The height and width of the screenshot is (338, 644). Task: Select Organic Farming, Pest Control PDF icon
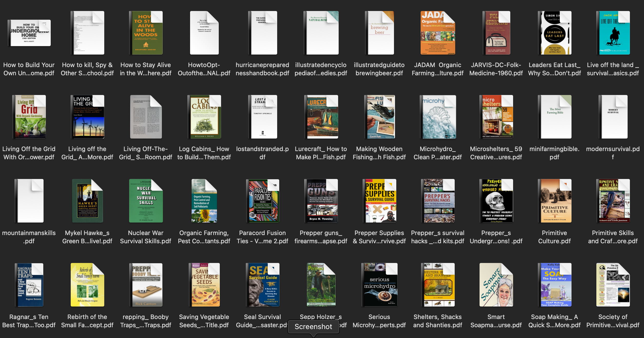tap(204, 201)
